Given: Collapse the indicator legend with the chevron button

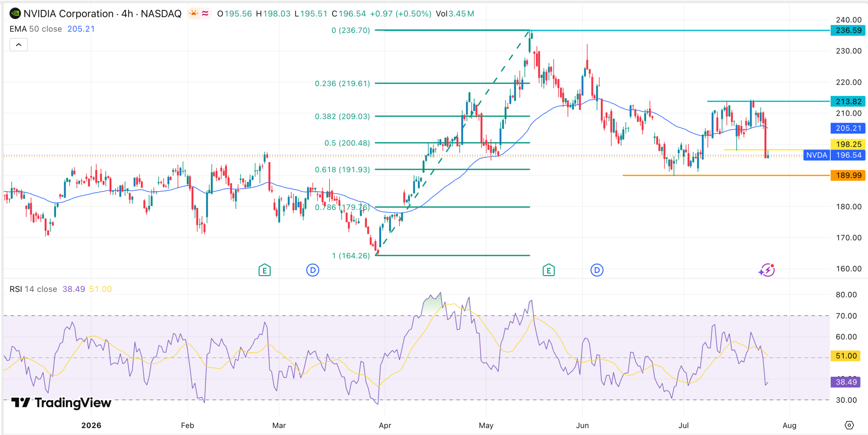Looking at the screenshot, I should tap(19, 45).
